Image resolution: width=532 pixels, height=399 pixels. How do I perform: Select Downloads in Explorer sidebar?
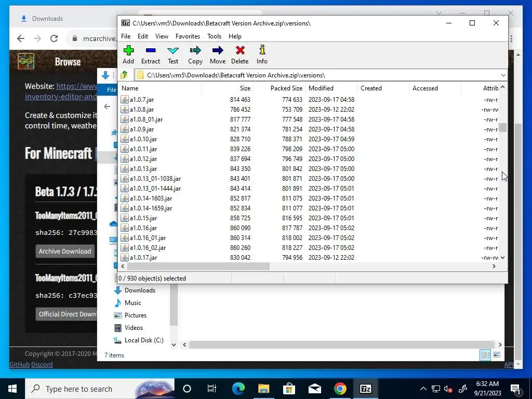[x=140, y=290]
